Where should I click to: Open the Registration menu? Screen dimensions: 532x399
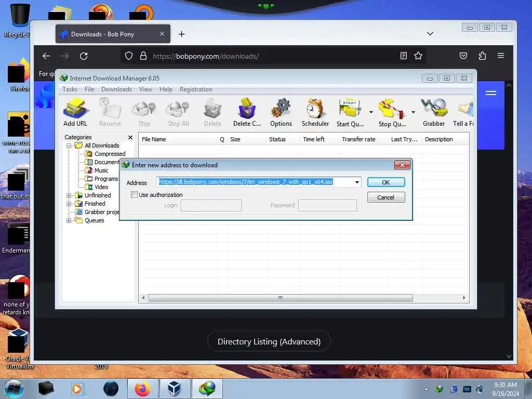[196, 89]
